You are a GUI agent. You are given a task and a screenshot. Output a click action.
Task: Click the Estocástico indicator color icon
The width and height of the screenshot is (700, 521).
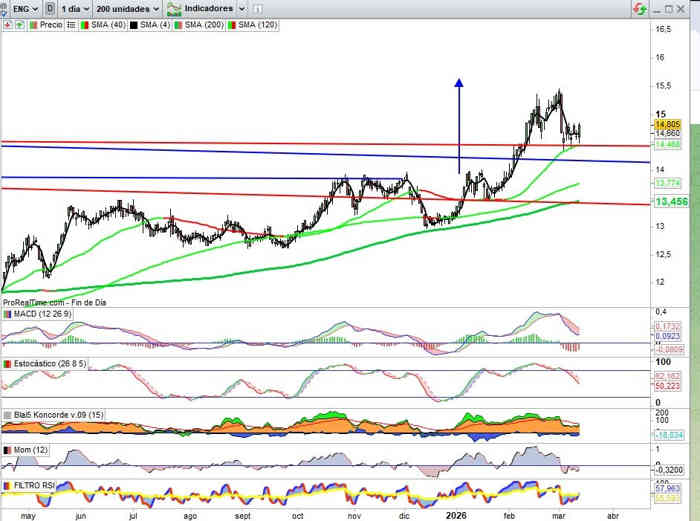tap(8, 364)
